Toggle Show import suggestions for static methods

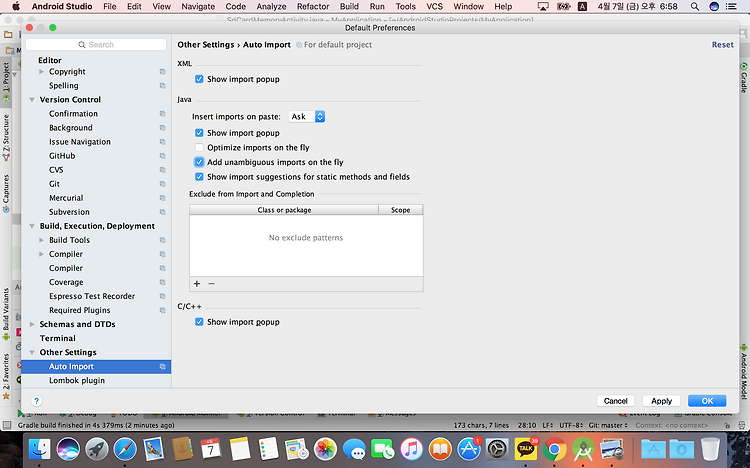coord(199,177)
